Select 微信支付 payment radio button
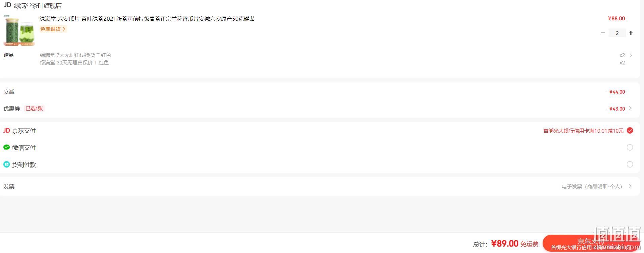 tap(630, 148)
